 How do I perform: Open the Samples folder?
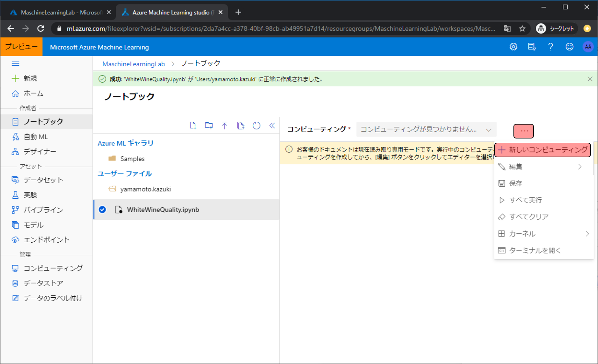point(132,159)
